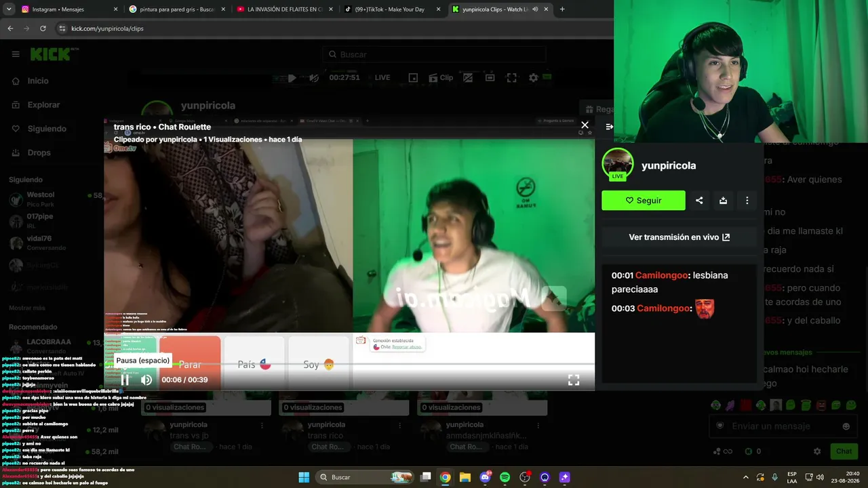Expand the browser tab search dropdown
This screenshot has height=488, width=868.
9,9
